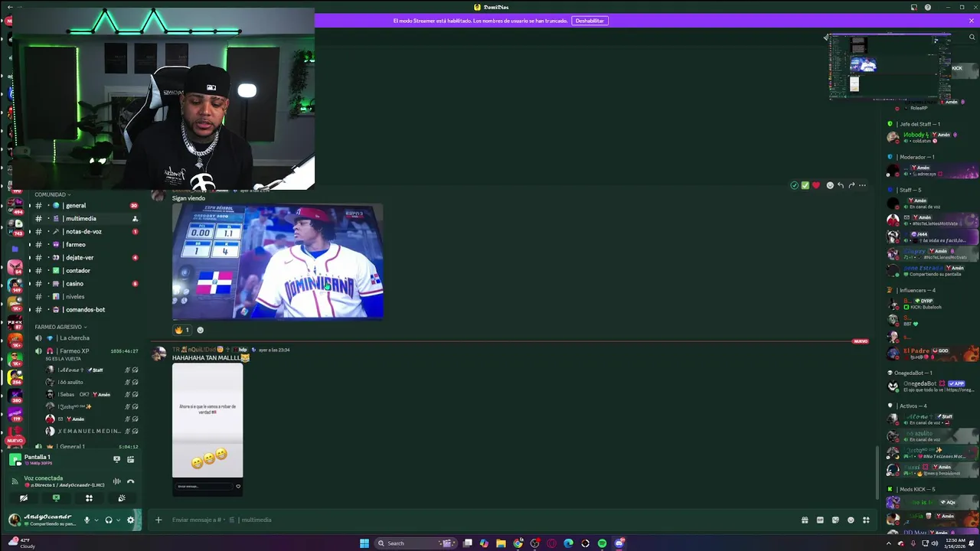
Task: Click OnegedaBot in member list
Action: [x=930, y=386]
